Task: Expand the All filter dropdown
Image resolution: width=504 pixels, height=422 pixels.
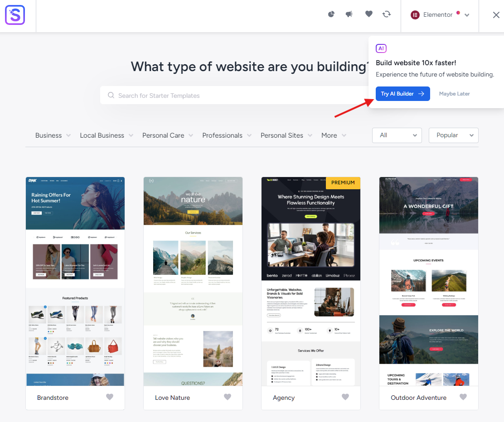Action: [397, 135]
